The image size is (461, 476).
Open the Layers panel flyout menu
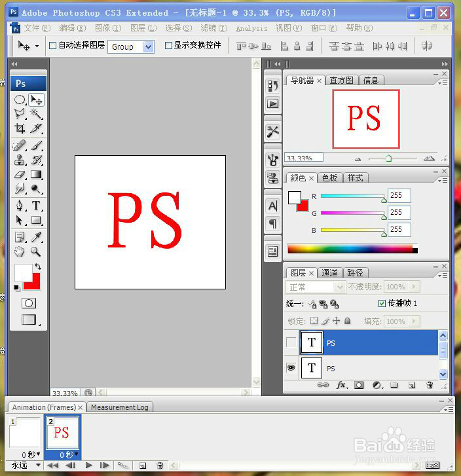click(443, 275)
